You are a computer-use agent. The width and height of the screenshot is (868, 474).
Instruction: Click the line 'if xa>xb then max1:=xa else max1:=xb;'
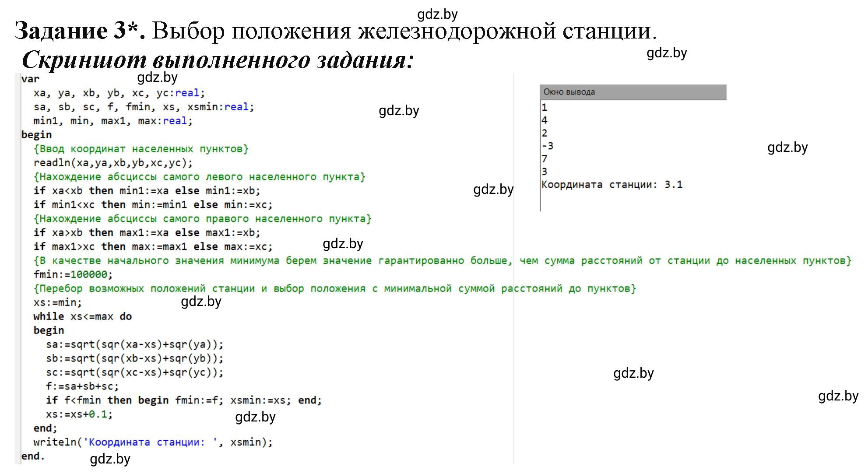147,233
